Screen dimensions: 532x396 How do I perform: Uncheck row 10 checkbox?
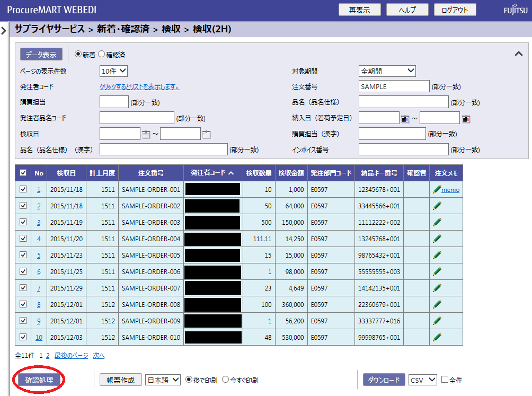pyautogui.click(x=23, y=337)
